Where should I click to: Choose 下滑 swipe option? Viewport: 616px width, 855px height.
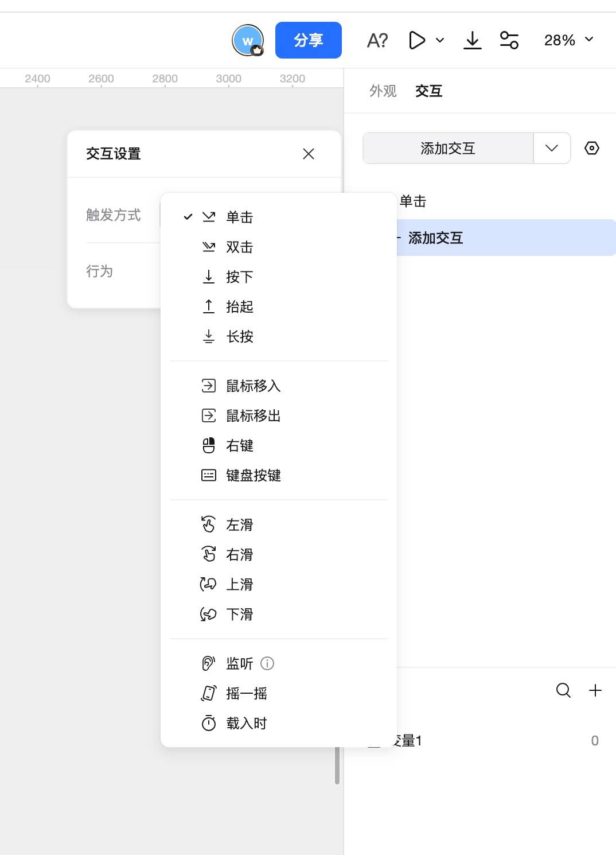(279, 614)
